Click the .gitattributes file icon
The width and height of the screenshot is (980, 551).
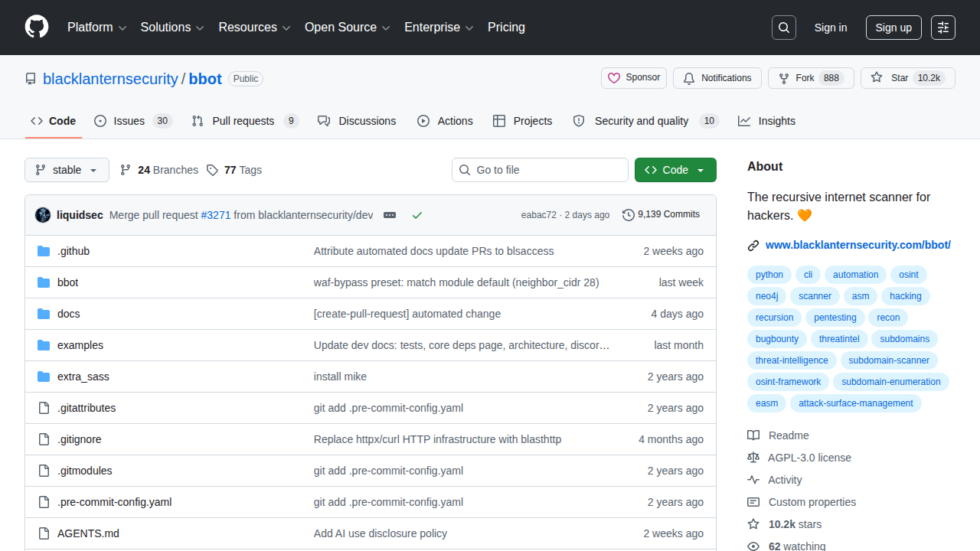tap(44, 408)
